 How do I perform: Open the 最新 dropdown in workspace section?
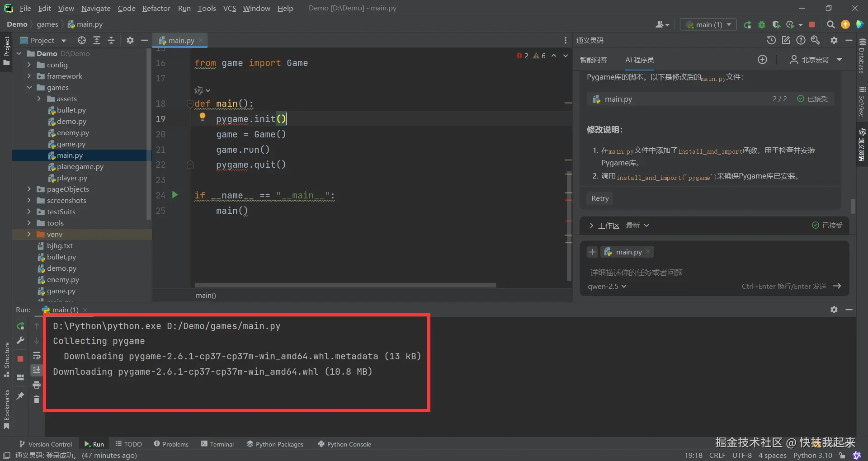637,226
